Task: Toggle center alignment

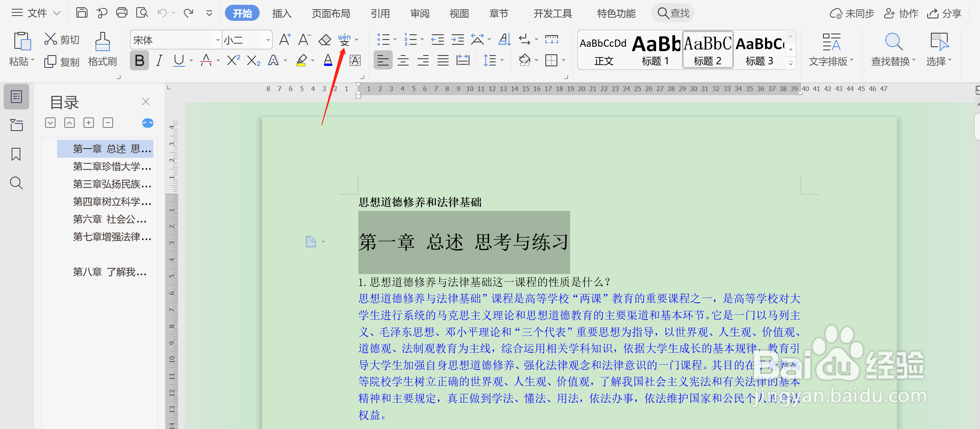Action: point(403,61)
